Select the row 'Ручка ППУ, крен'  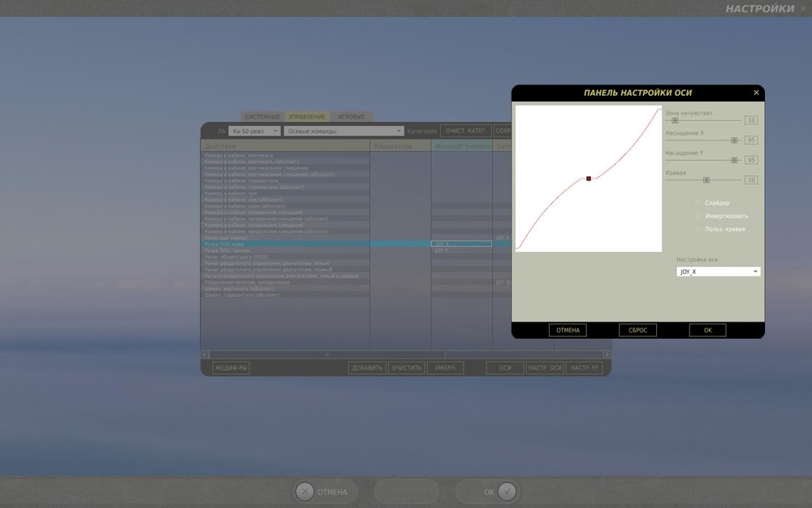[x=285, y=244]
